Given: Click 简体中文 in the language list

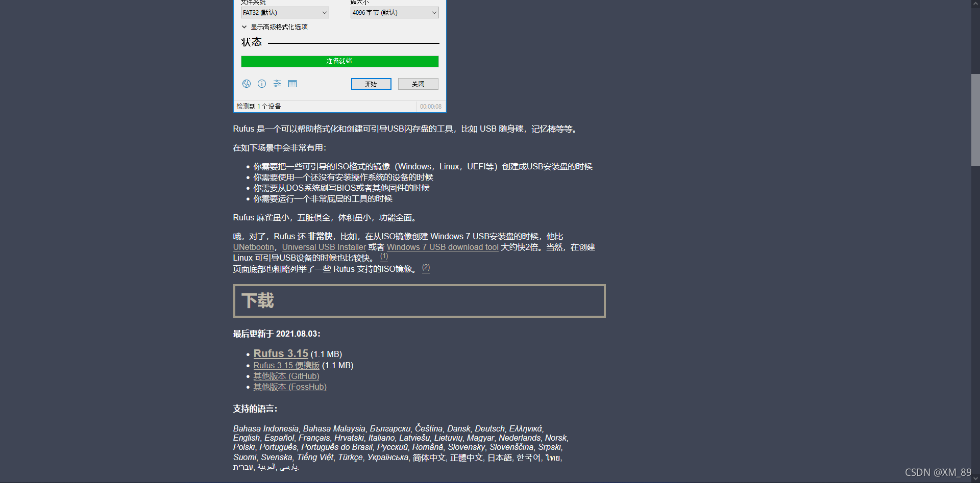Looking at the screenshot, I should [429, 458].
